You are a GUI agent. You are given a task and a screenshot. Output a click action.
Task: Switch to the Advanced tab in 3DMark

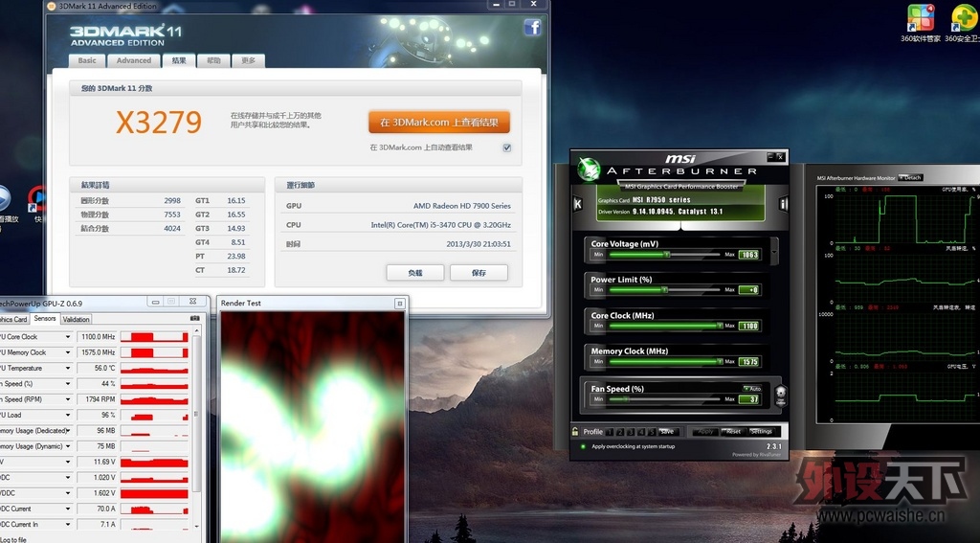pos(134,60)
